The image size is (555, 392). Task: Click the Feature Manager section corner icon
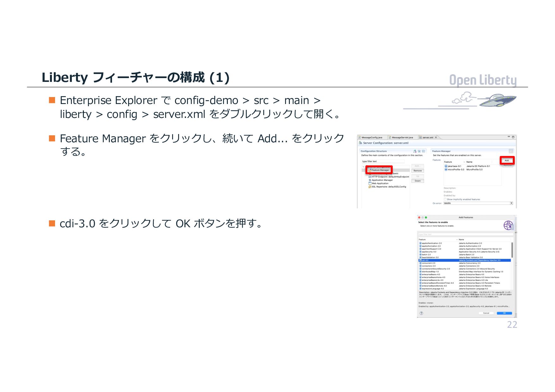[x=511, y=151]
